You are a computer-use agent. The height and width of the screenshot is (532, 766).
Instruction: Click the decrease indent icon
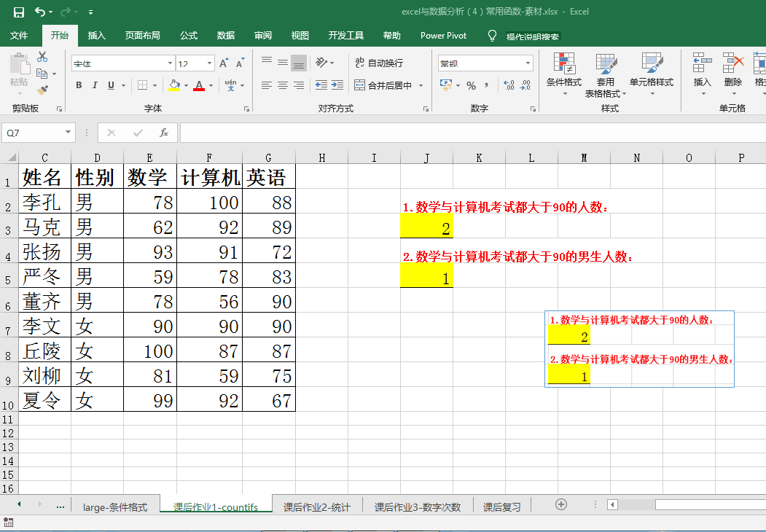tap(321, 85)
